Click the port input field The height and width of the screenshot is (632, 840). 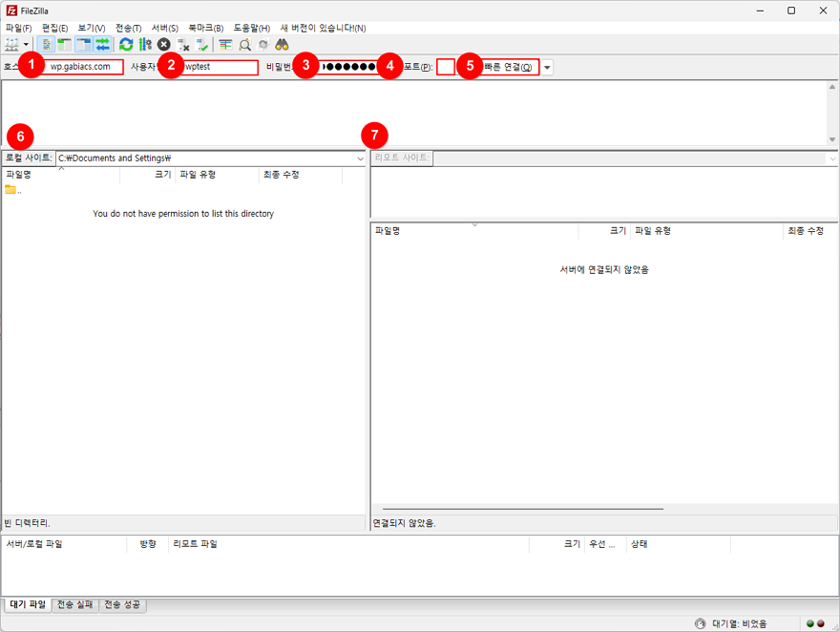[x=446, y=67]
